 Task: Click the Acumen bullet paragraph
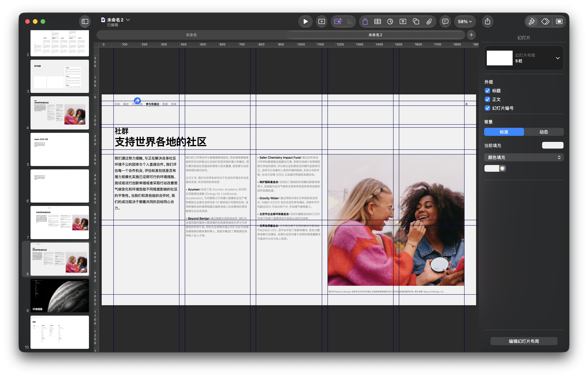coord(217,200)
